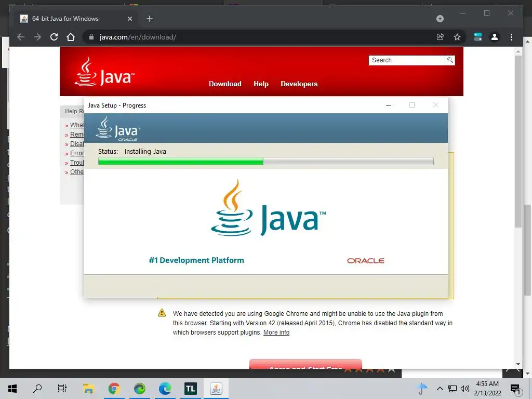Switch to Chrome on taskbar
Image resolution: width=532 pixels, height=399 pixels.
coord(114,389)
